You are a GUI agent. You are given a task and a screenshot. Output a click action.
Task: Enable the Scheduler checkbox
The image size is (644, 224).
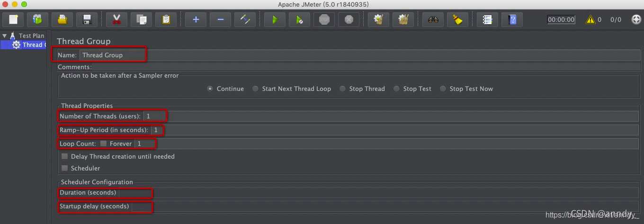click(65, 168)
